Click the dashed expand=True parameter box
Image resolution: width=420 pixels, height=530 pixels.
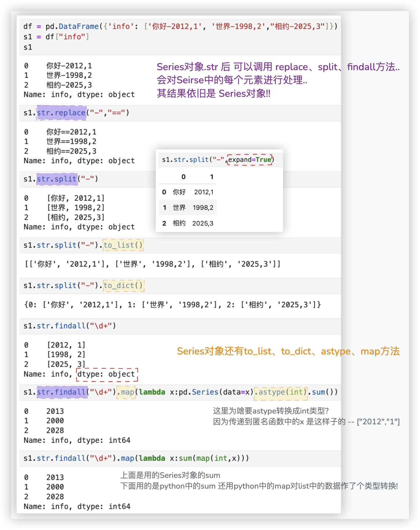(250, 160)
